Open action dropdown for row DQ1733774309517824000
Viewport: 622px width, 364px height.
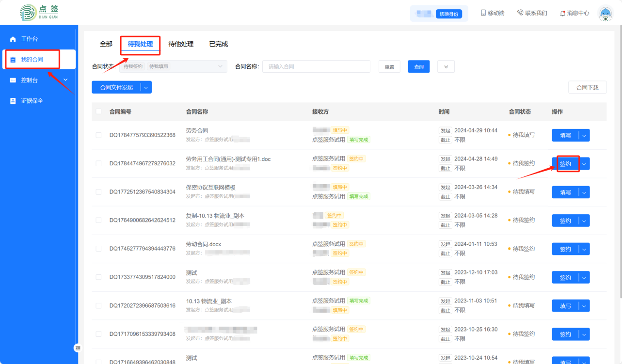(584, 277)
